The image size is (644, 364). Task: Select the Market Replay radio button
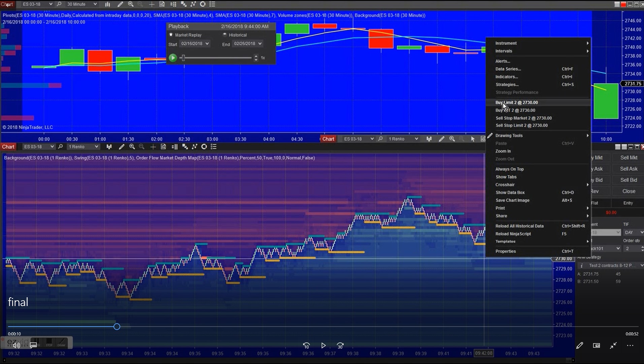click(171, 35)
